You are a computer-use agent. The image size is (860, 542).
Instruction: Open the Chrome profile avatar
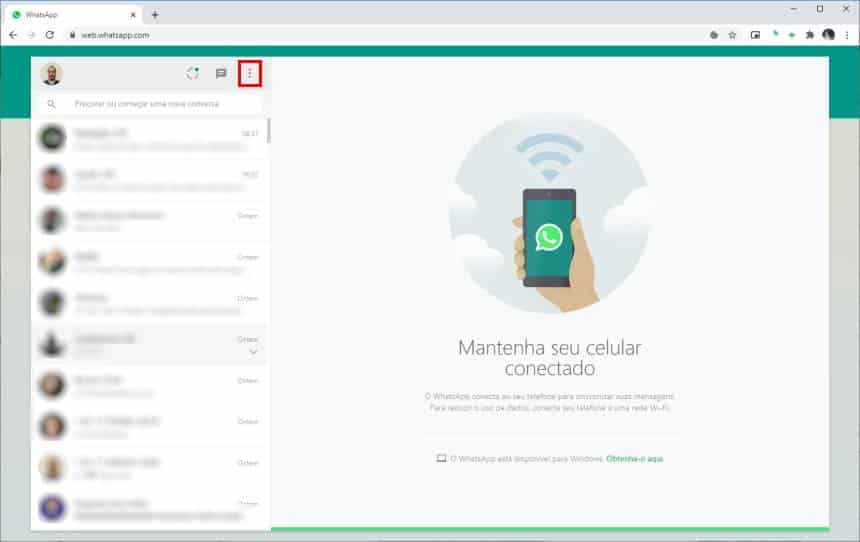point(829,35)
